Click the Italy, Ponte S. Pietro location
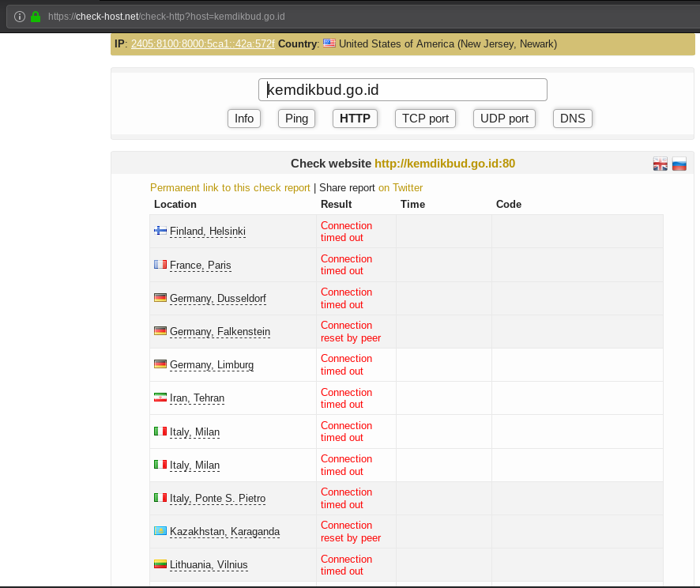Screen dimensions: 700x588 pos(217,498)
